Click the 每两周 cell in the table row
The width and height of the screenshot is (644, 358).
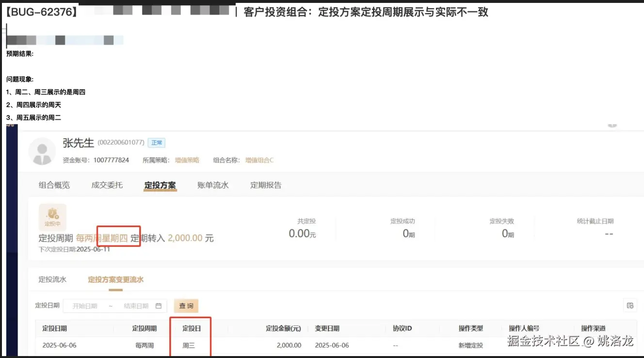click(x=145, y=345)
